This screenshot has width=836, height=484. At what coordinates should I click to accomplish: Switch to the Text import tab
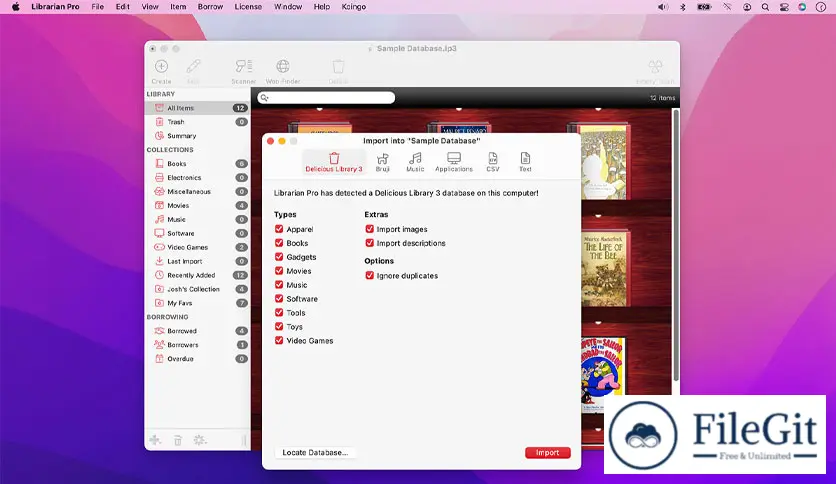coord(525,162)
